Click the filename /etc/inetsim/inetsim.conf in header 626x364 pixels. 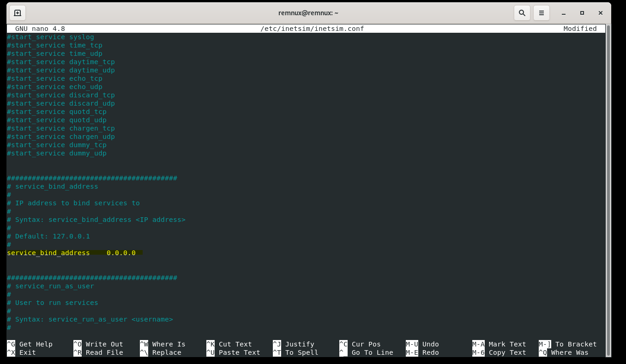tap(313, 28)
